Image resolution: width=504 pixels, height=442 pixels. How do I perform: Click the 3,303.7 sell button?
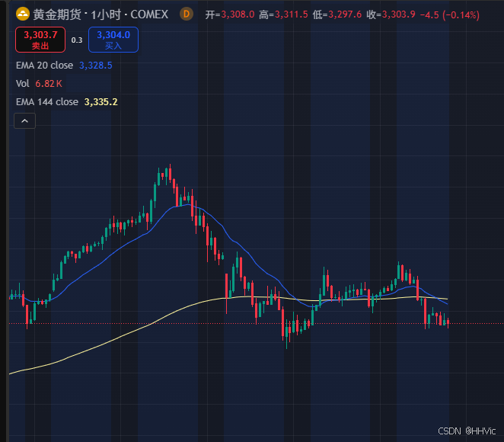40,40
